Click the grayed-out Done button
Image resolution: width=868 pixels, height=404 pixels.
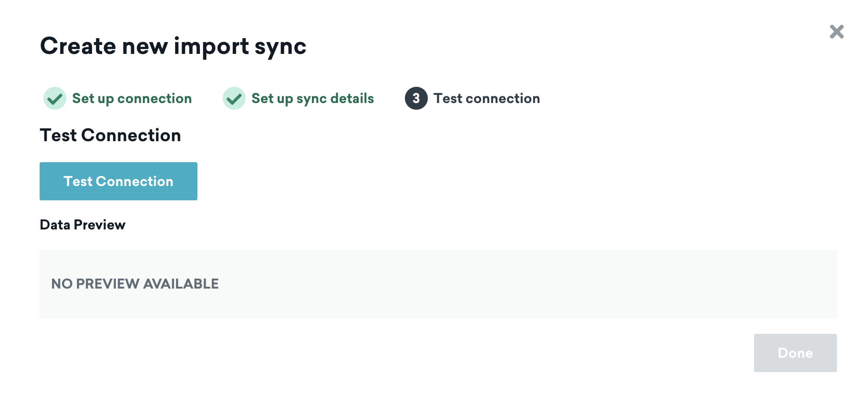795,353
